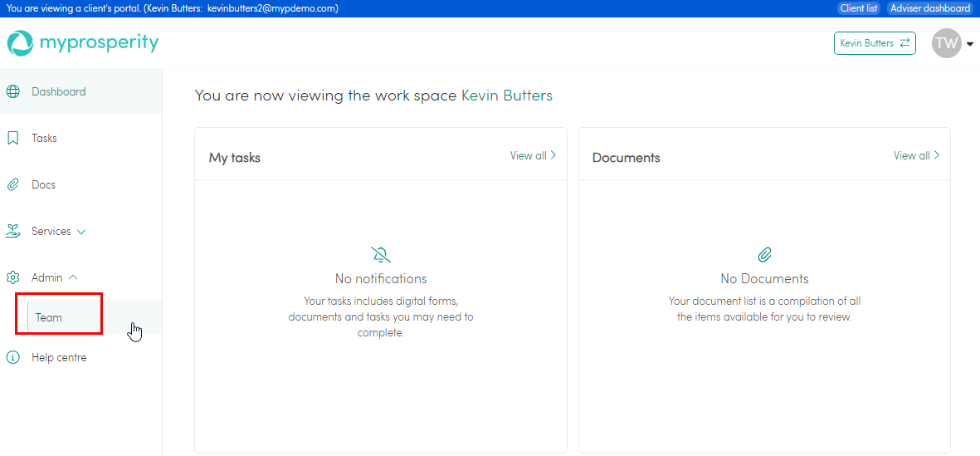The width and height of the screenshot is (980, 456).
Task: Click the paperclip icon above No Documents
Action: click(764, 255)
